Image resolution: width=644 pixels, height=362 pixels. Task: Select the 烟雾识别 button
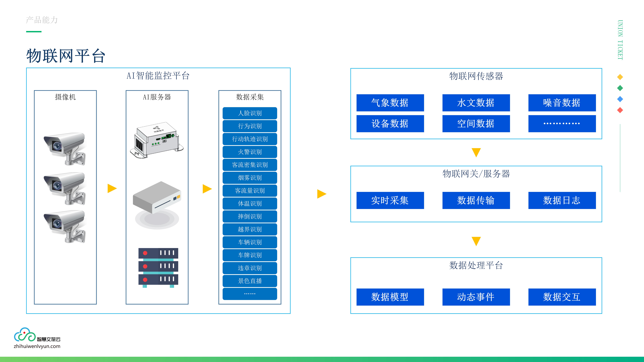(x=250, y=178)
